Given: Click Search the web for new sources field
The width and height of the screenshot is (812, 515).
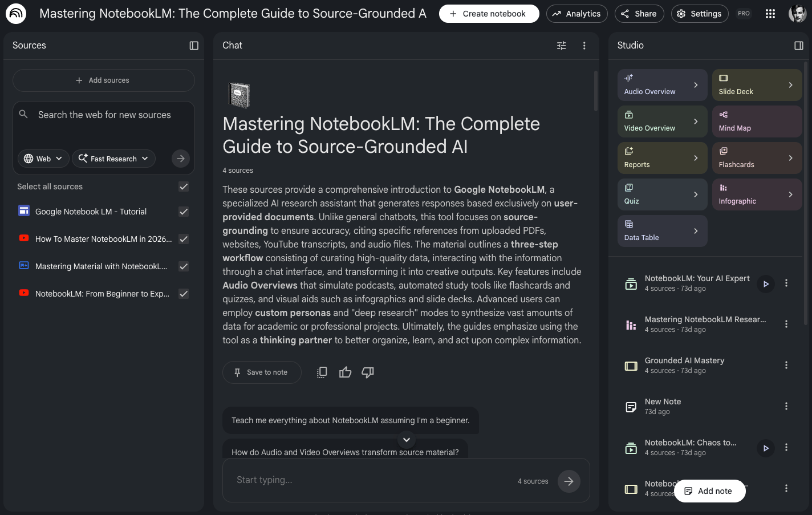Looking at the screenshot, I should tap(104, 115).
